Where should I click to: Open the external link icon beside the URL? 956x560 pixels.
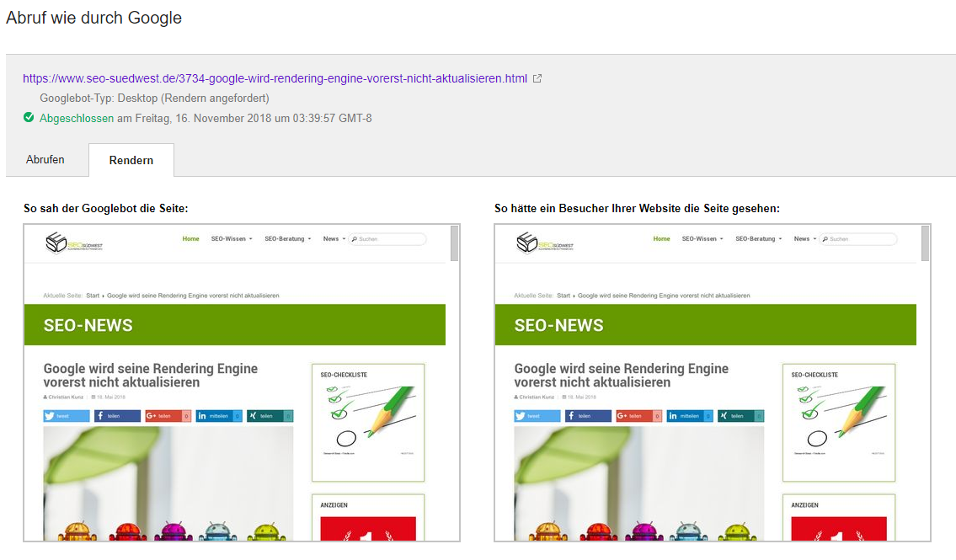coord(537,78)
